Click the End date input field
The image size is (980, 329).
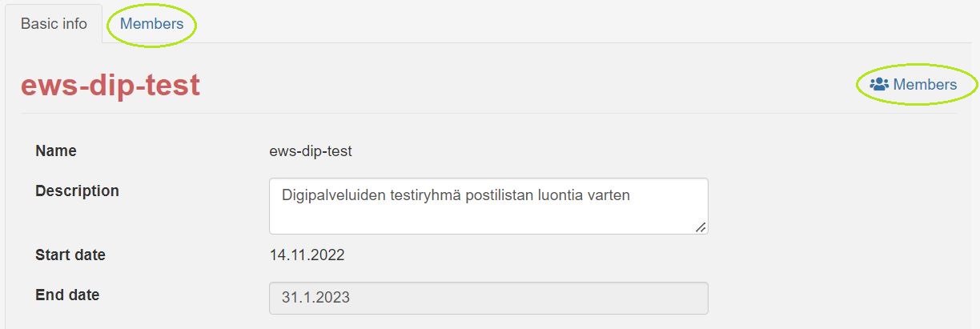[488, 298]
